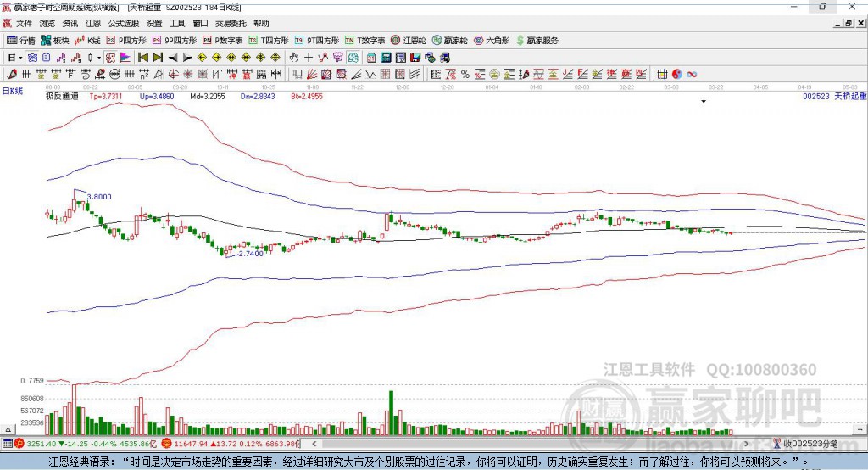Select the red pencil drawing tool
The width and height of the screenshot is (868, 470).
(12, 74)
